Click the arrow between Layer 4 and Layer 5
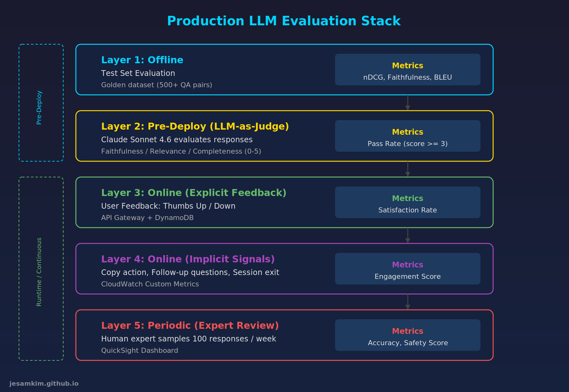The height and width of the screenshot is (392, 569). (407, 302)
